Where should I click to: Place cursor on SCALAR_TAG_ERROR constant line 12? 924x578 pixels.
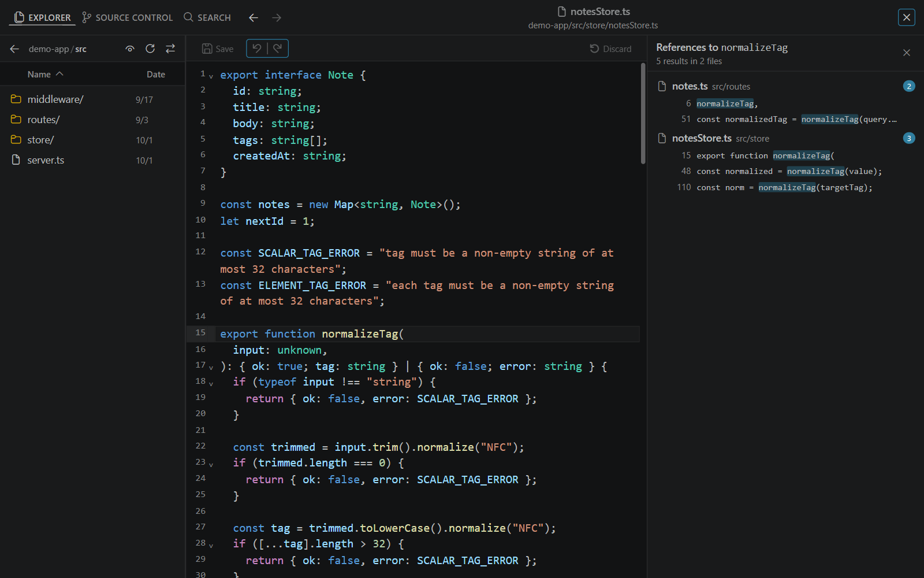tap(309, 253)
